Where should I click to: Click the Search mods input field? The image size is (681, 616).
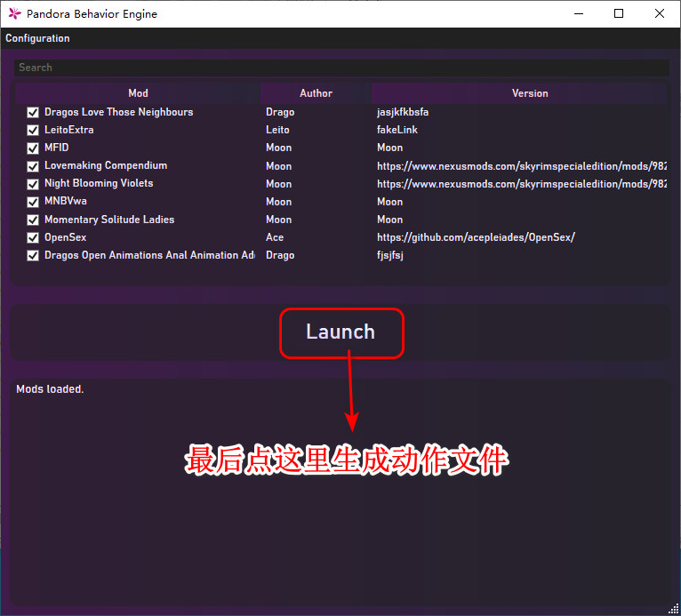[340, 68]
